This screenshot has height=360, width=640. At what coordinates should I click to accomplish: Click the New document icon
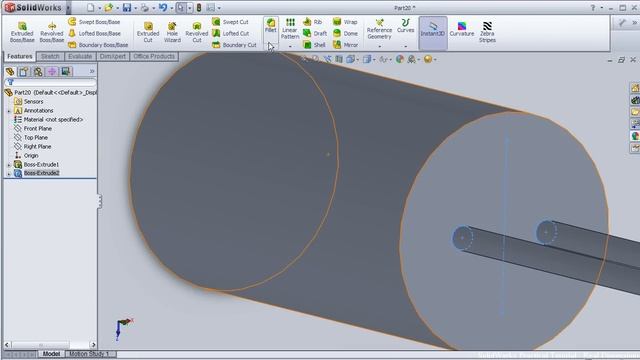click(91, 8)
